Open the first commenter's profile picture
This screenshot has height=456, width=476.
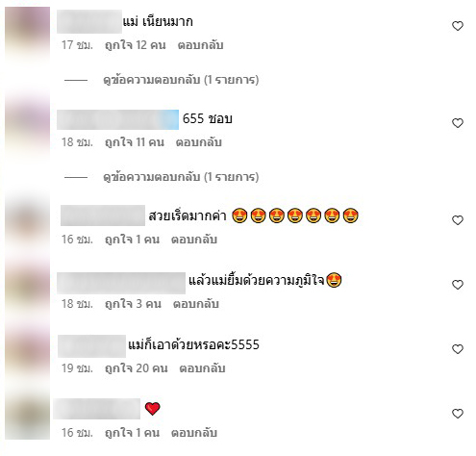(28, 32)
